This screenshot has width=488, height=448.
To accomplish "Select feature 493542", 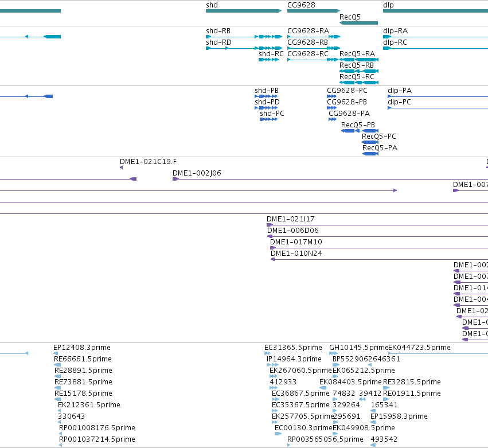I will [373, 446].
